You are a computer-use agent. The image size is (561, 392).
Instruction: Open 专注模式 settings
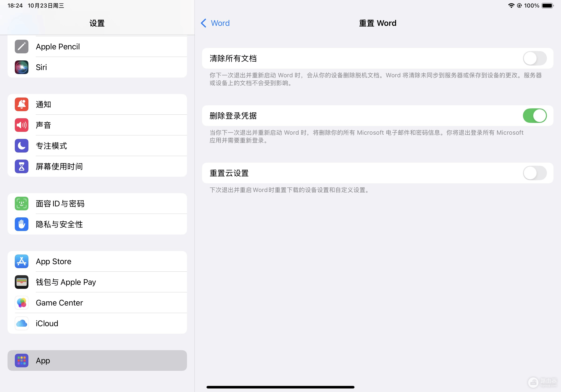click(97, 146)
